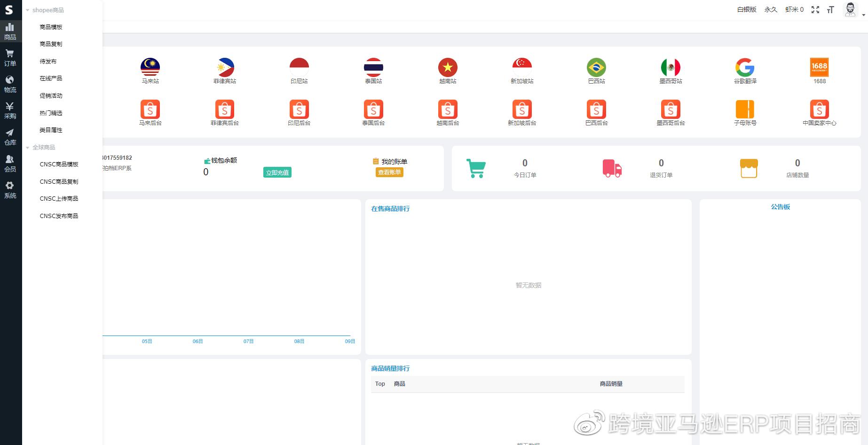
Task: Open the Malaysia site flag icon
Action: (150, 68)
